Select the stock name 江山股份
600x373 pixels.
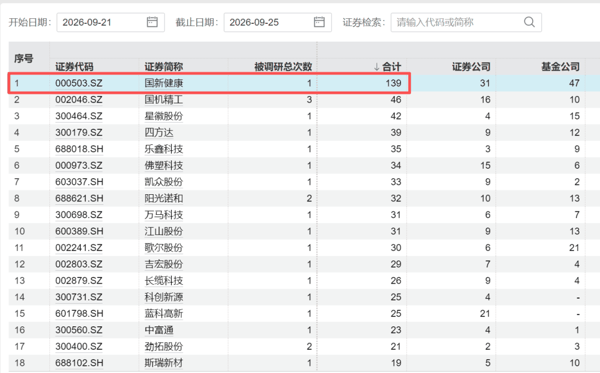click(163, 231)
